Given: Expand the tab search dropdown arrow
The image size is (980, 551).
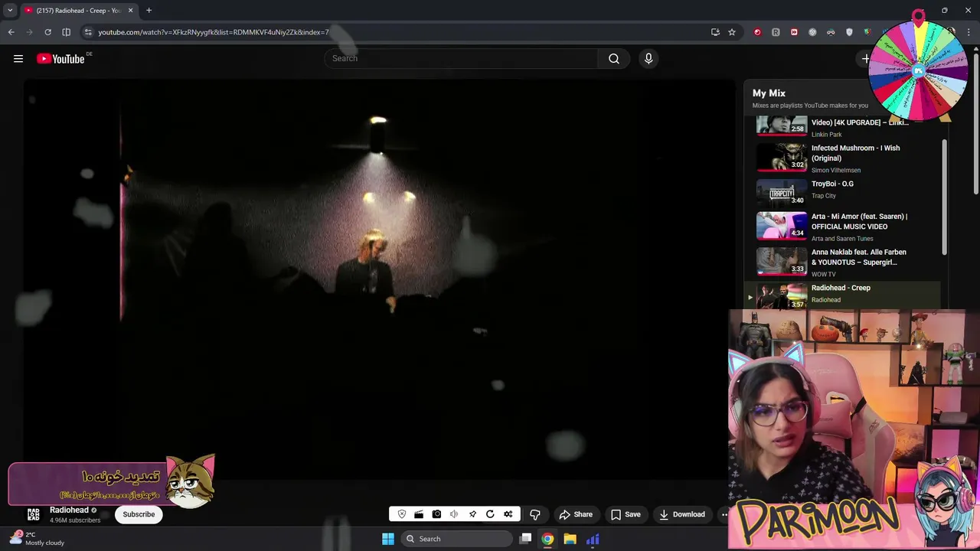Looking at the screenshot, I should (10, 11).
